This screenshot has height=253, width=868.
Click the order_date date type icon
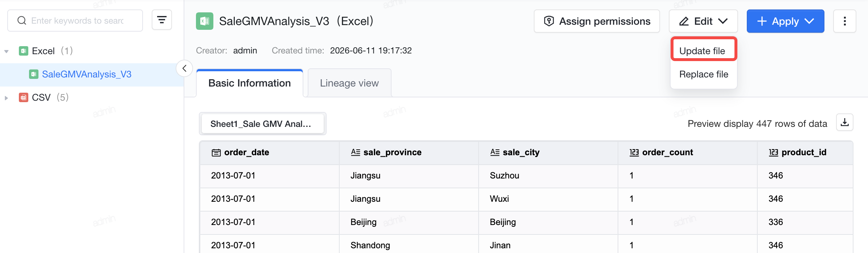(x=216, y=153)
